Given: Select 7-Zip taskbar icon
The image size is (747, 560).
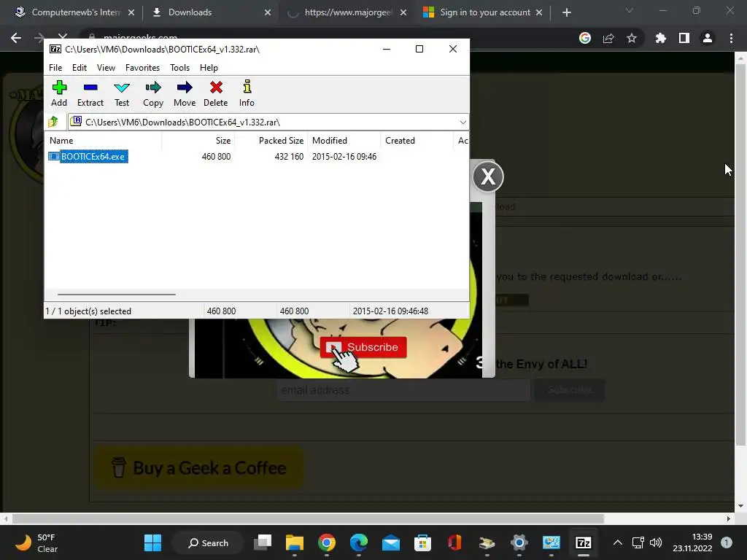Looking at the screenshot, I should 583,542.
